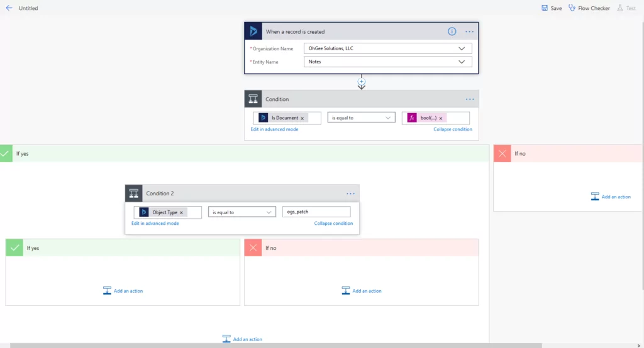Select the Condition card header

pyautogui.click(x=362, y=99)
